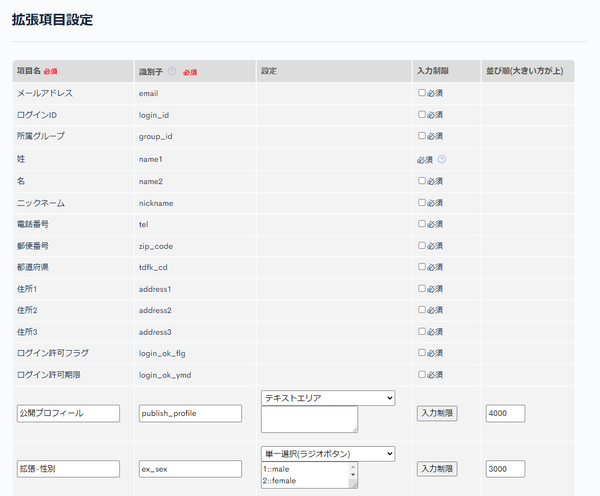Viewport: 600px width, 496px height.
Task: Toggle 必須 checkbox for zip_code row
Action: point(422,245)
